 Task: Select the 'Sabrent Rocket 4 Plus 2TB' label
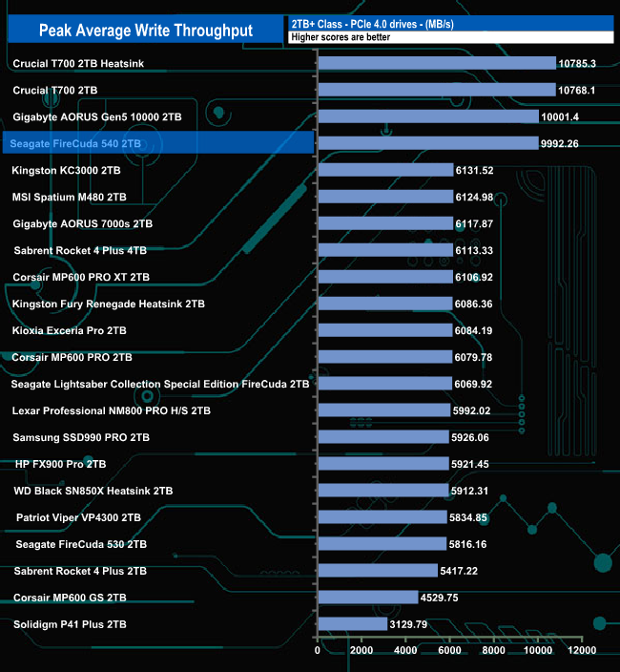(x=80, y=571)
